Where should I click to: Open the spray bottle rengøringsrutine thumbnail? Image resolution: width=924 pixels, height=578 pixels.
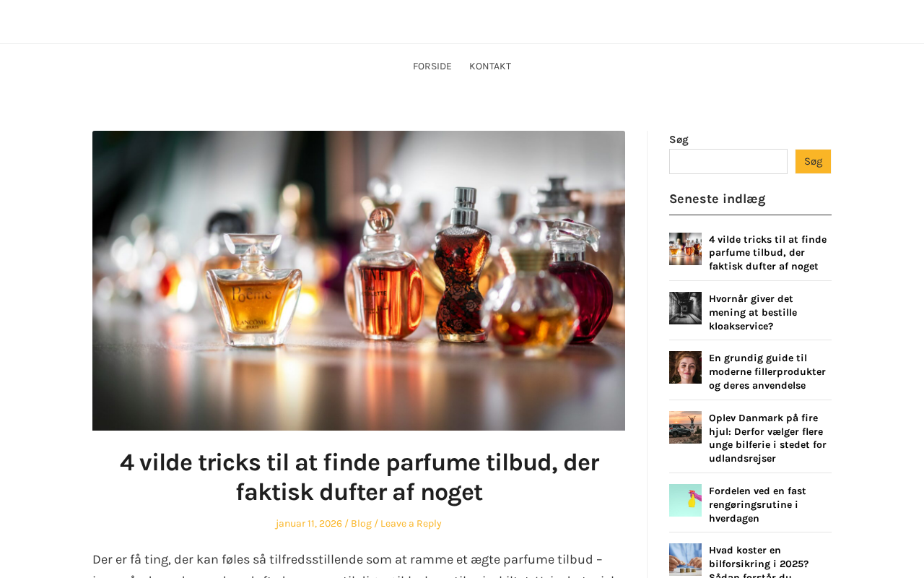[685, 500]
